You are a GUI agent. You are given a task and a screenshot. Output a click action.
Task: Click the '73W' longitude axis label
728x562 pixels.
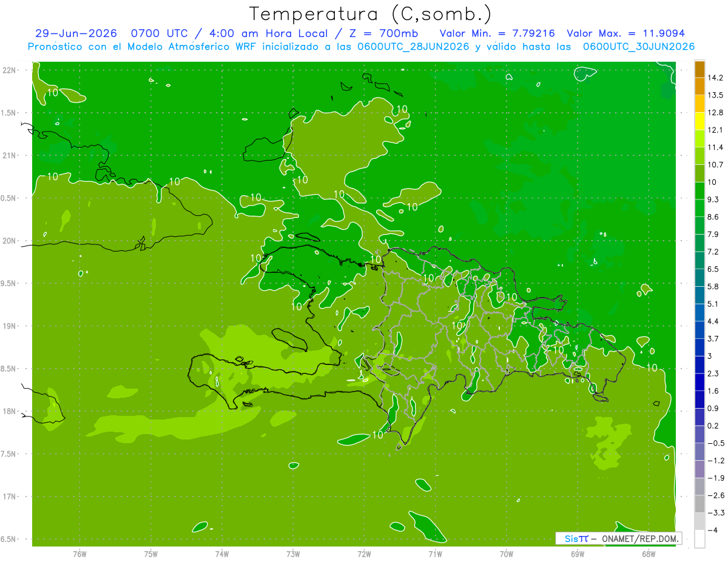[293, 554]
